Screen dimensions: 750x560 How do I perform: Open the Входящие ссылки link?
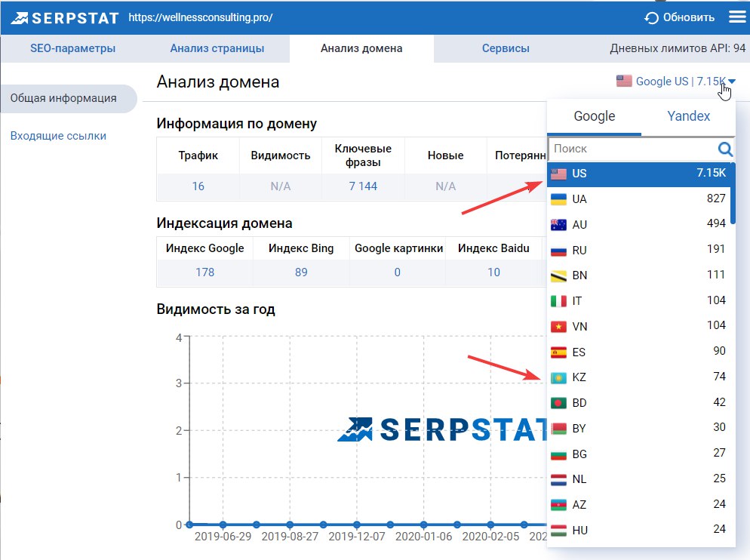click(58, 136)
